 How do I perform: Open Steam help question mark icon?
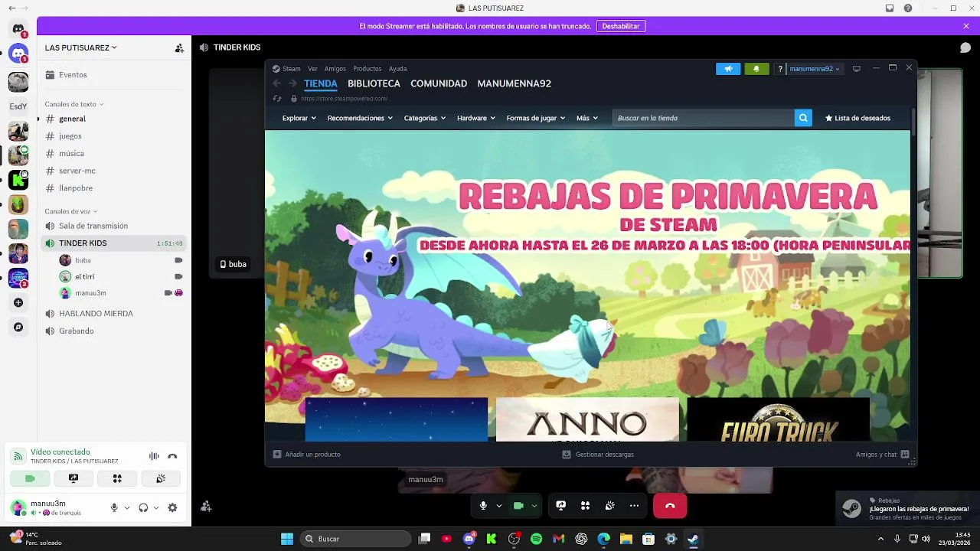tap(780, 69)
